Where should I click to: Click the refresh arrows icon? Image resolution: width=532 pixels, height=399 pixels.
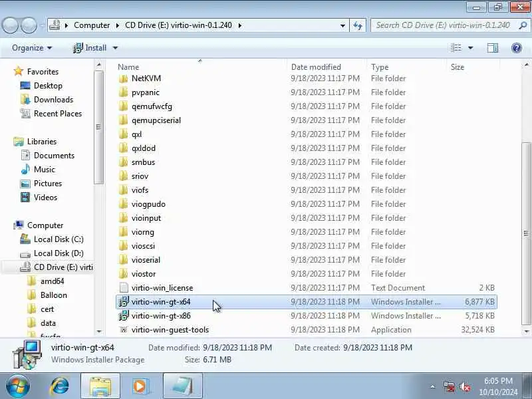(x=358, y=25)
